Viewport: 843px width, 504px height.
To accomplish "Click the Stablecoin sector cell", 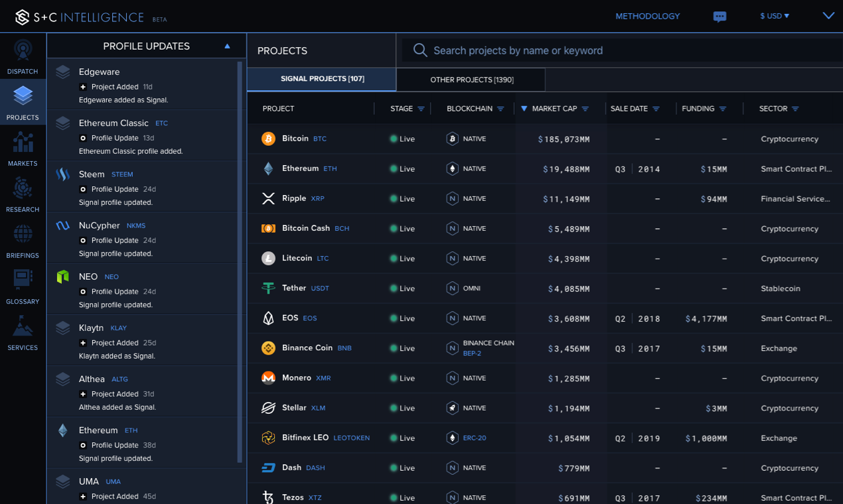I will point(781,288).
